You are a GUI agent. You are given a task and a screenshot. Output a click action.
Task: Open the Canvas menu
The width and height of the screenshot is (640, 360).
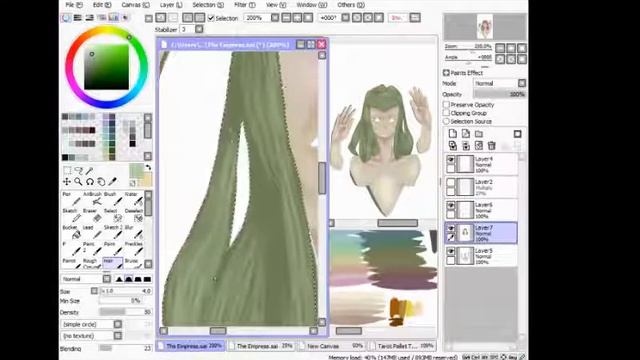click(136, 5)
